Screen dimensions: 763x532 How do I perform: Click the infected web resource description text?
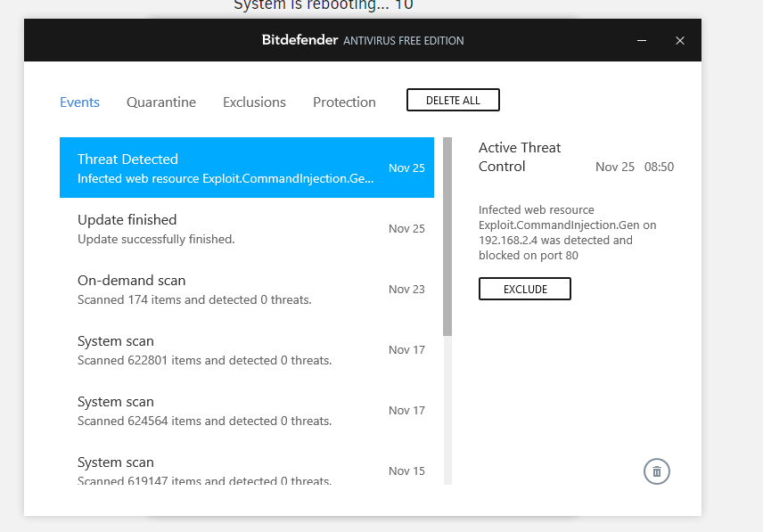point(567,233)
